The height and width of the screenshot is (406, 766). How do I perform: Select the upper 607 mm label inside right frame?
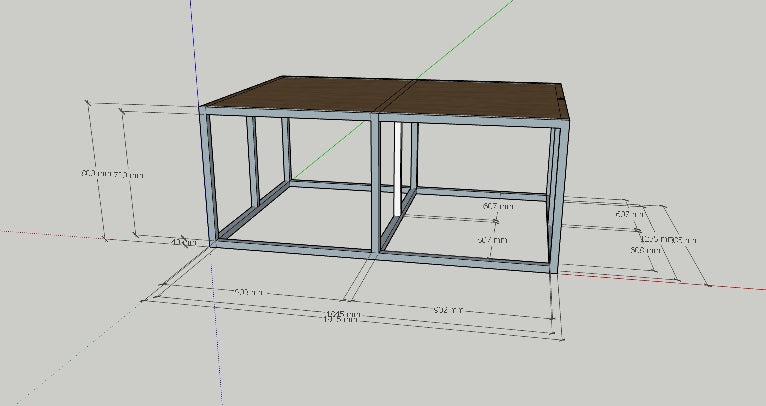tap(498, 207)
